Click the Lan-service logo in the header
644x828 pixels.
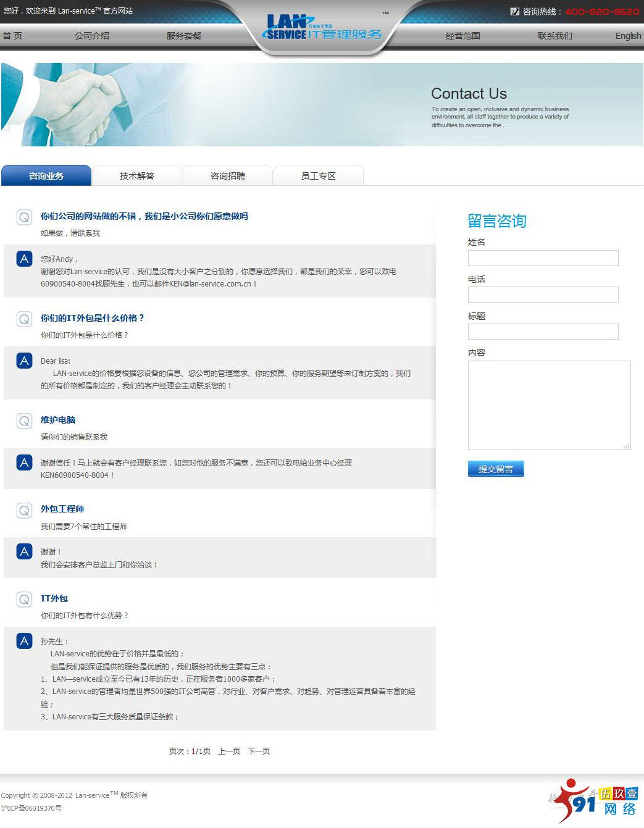coord(322,28)
